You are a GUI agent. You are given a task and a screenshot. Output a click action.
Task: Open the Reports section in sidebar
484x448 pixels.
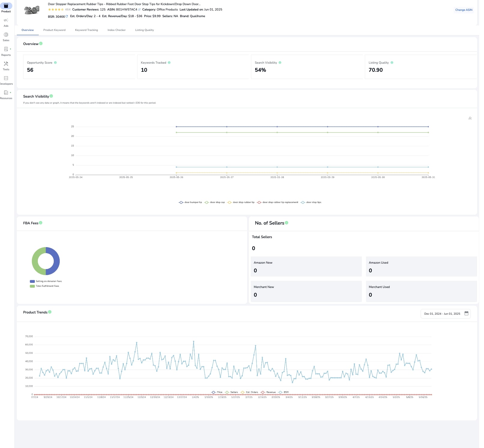[x=6, y=51]
